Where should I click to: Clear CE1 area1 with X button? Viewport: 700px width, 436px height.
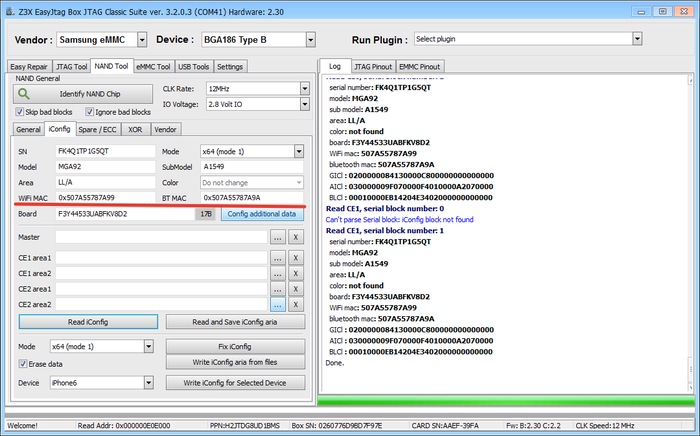296,258
